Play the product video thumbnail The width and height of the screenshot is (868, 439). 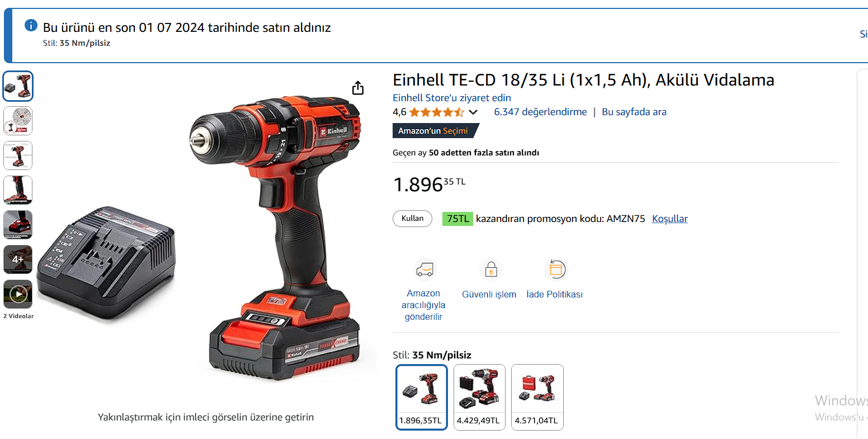(18, 294)
